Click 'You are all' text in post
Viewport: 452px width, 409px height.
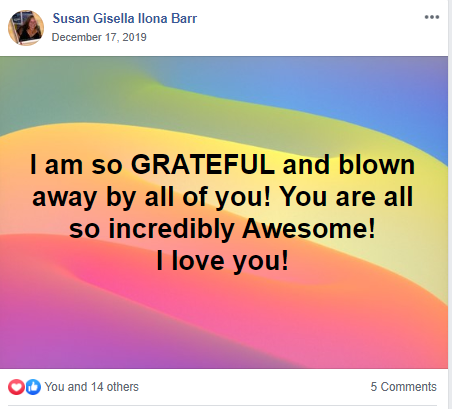point(347,197)
